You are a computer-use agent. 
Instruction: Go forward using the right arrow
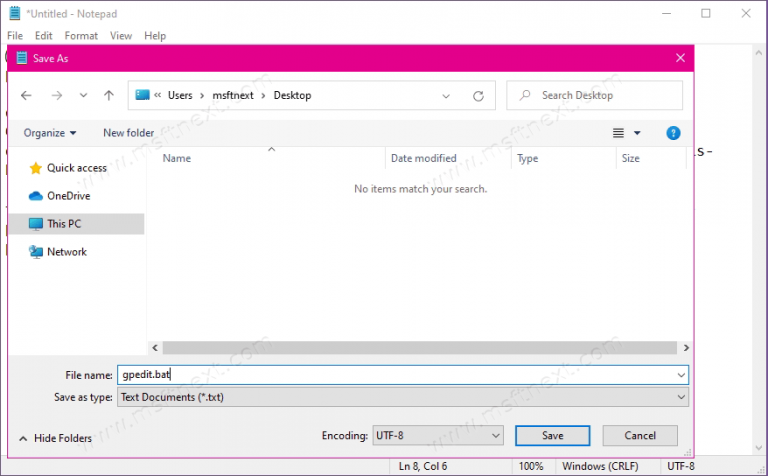(x=57, y=95)
